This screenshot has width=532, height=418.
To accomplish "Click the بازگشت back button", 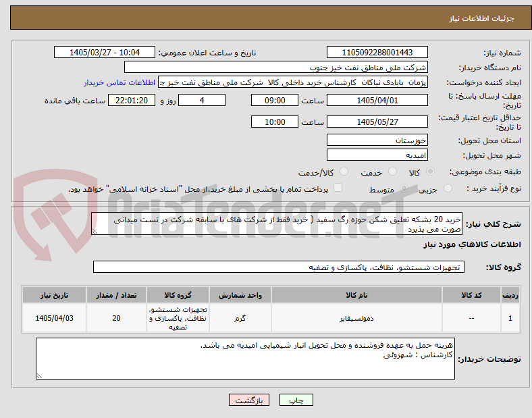I will pos(249,400).
